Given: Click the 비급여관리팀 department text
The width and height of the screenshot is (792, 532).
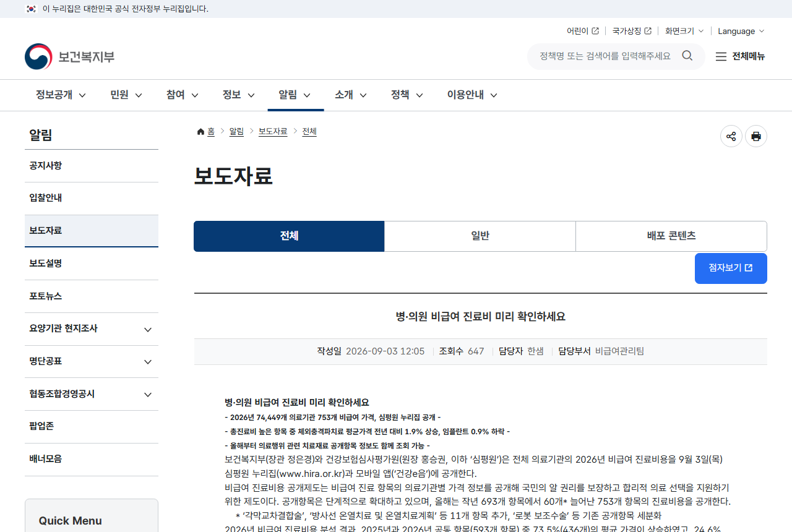Looking at the screenshot, I should point(619,351).
